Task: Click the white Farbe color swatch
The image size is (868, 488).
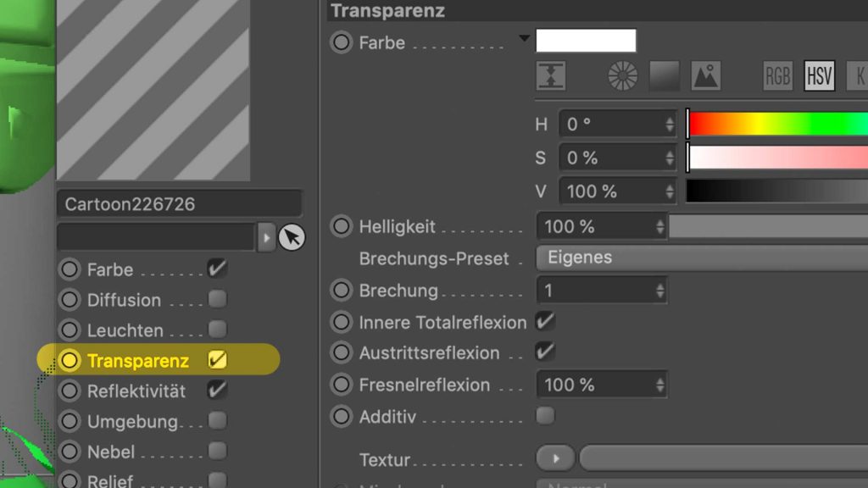Action: point(586,41)
